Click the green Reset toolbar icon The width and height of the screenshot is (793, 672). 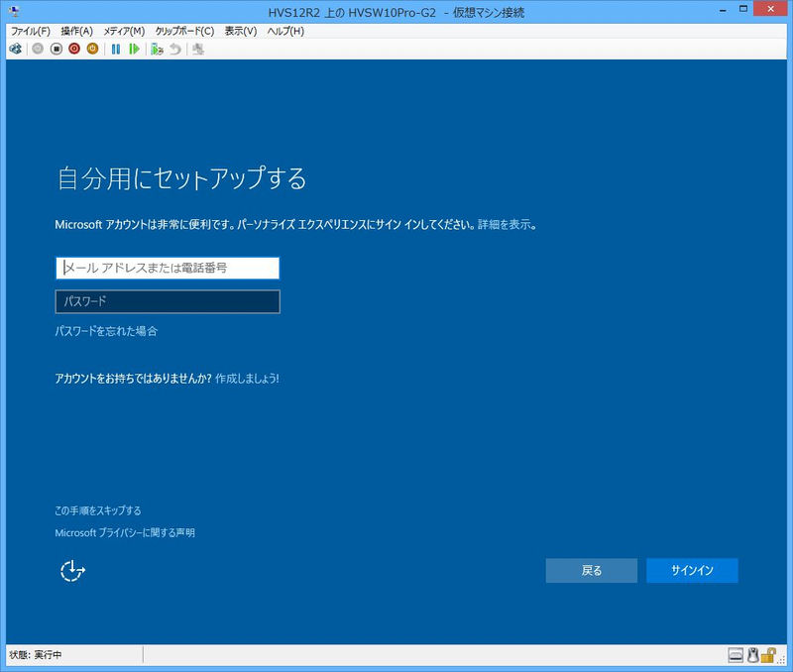click(134, 49)
